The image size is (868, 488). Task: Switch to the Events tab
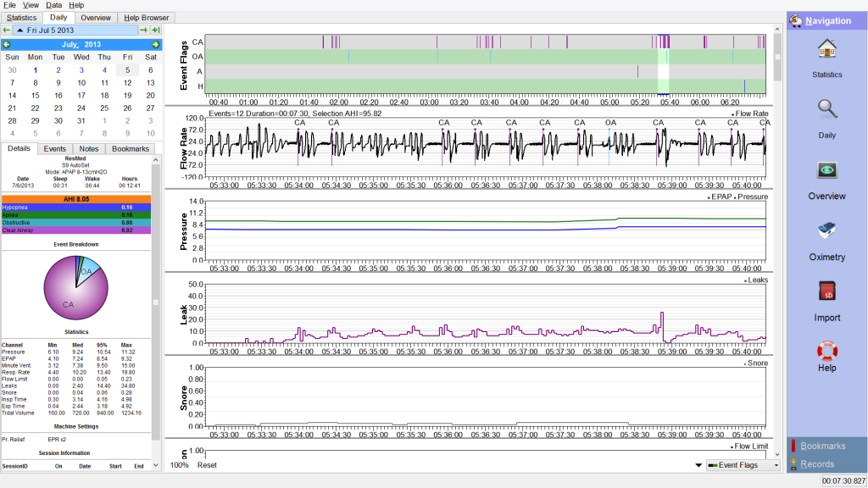click(54, 149)
